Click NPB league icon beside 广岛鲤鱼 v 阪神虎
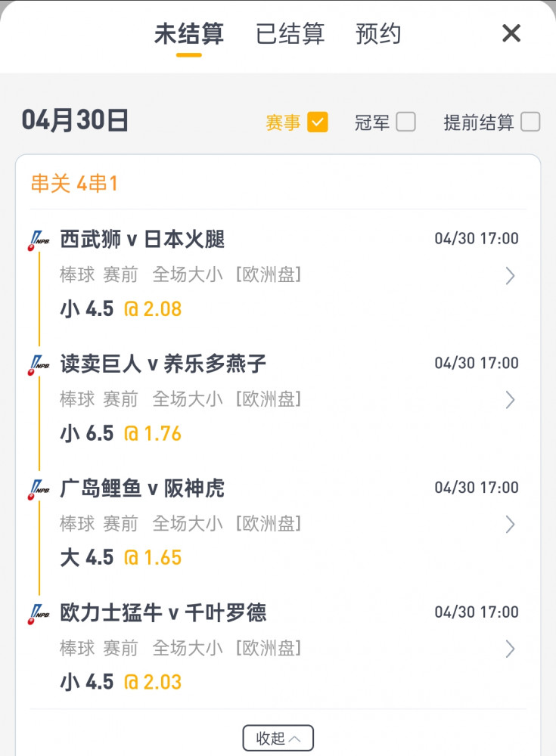Viewport: 556px width, 756px height. coord(38,488)
